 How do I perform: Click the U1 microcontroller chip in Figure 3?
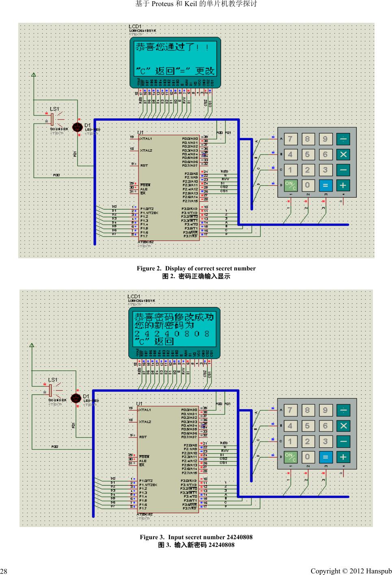(x=168, y=459)
